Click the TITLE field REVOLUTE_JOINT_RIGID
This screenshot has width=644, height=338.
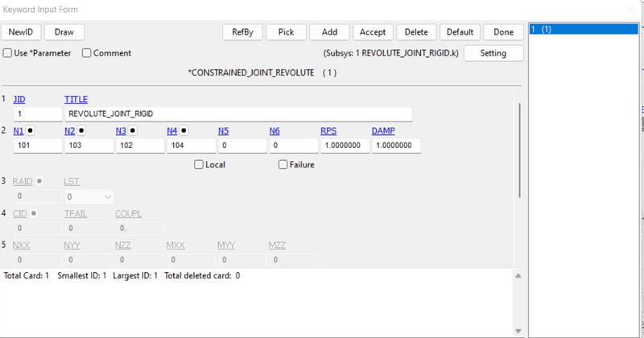[238, 113]
